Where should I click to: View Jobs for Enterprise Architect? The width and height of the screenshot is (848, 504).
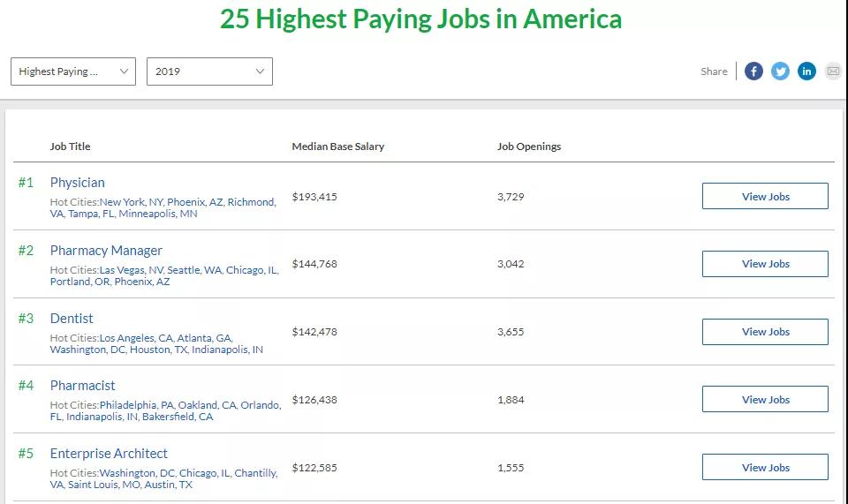[x=765, y=468]
